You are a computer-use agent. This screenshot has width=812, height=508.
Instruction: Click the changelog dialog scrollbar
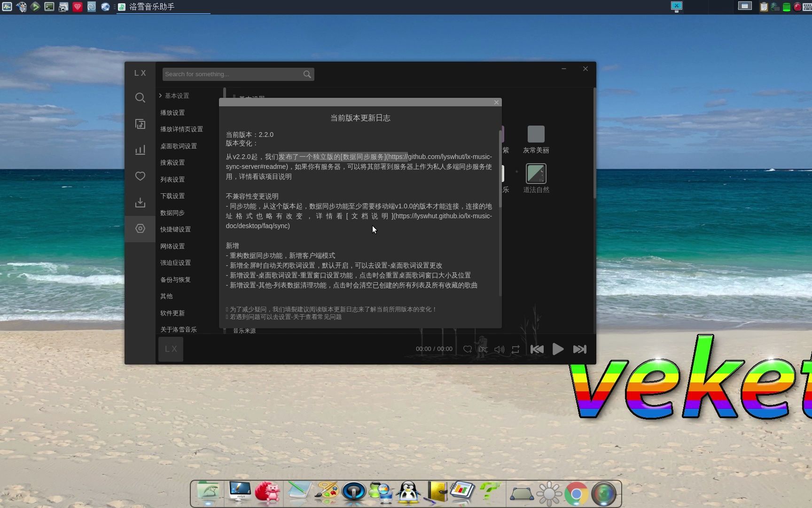coord(500,169)
